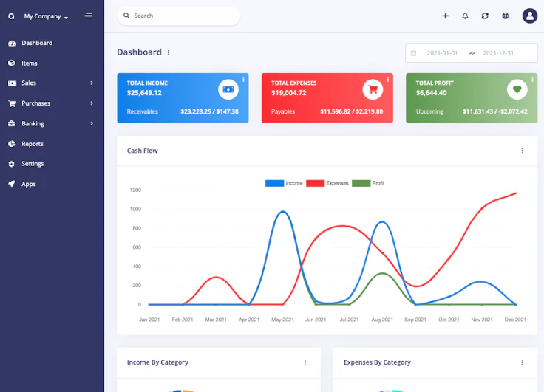544x392 pixels.
Task: Open Income By Category options menu
Action: [305, 362]
